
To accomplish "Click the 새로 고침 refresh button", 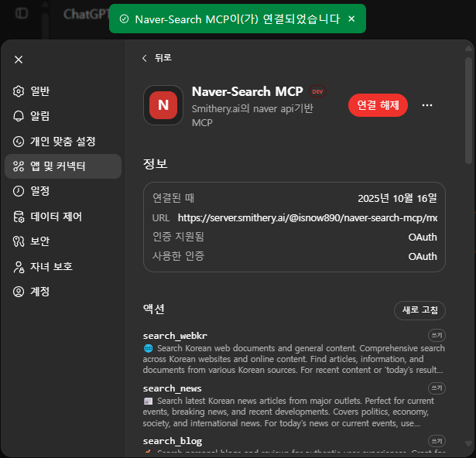I will coord(419,310).
